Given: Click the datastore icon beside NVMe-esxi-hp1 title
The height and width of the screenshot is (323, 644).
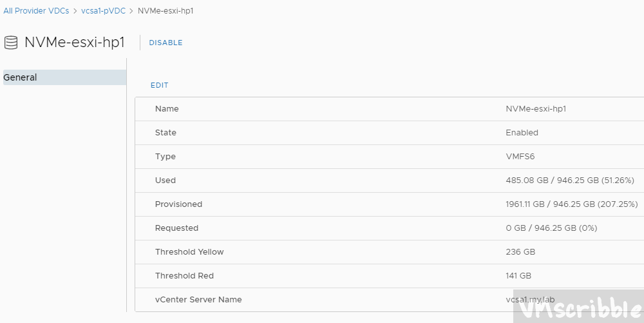Looking at the screenshot, I should coord(10,43).
